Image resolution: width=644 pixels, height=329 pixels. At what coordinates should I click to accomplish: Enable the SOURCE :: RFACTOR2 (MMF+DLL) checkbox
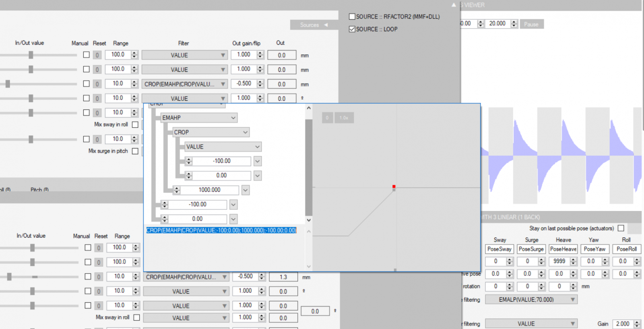pyautogui.click(x=352, y=17)
